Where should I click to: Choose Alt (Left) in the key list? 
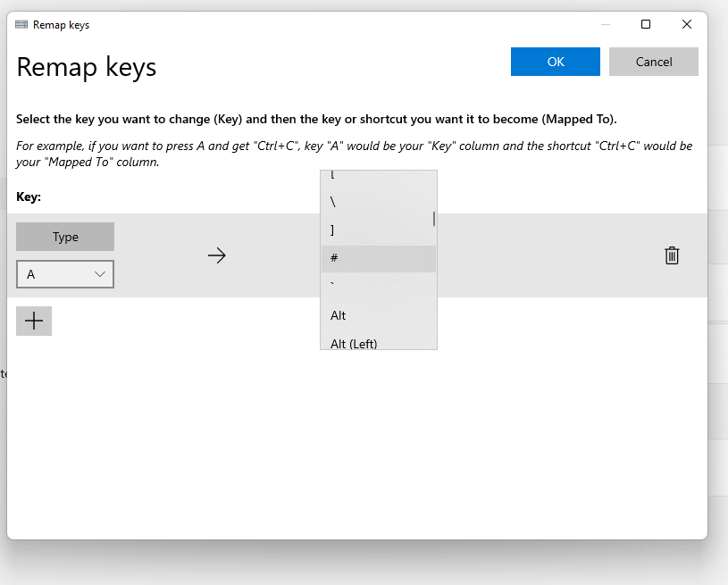(x=379, y=343)
